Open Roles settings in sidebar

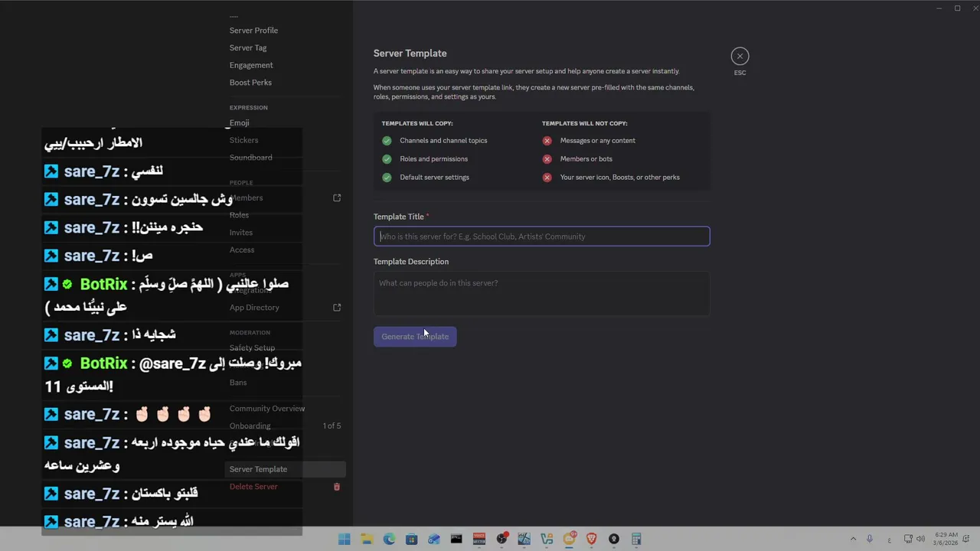[239, 216]
